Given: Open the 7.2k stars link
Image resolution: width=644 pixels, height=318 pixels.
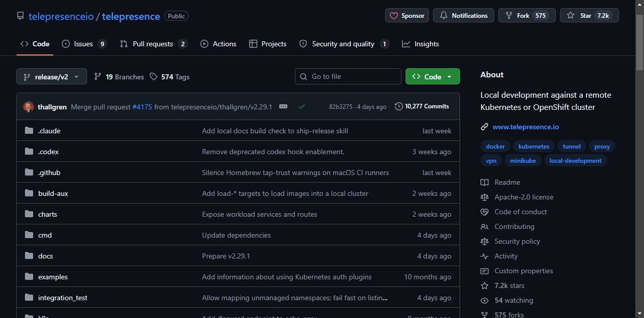Looking at the screenshot, I should coord(509,285).
